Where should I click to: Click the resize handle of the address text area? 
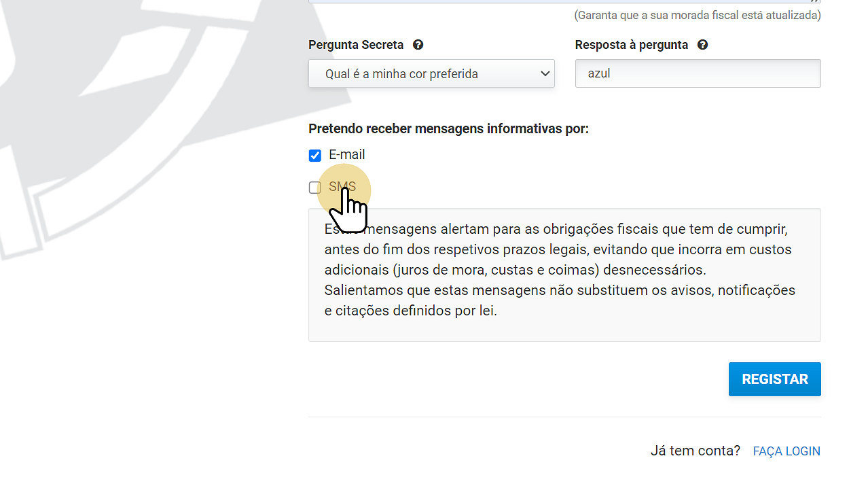point(816,1)
